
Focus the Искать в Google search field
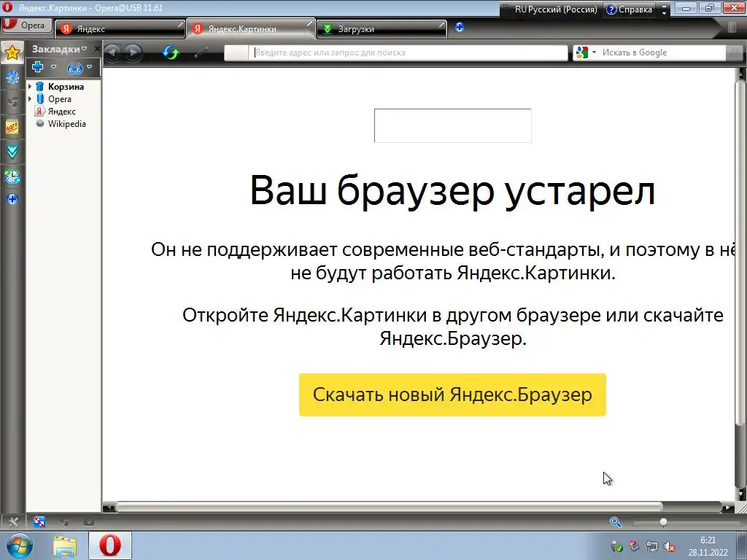coord(662,52)
